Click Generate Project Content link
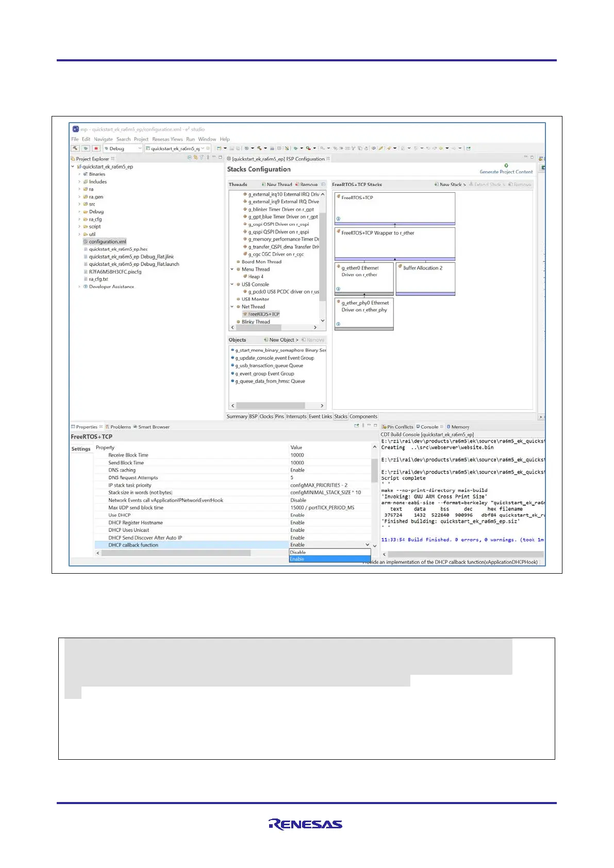The height and width of the screenshot is (868, 614). pos(506,172)
